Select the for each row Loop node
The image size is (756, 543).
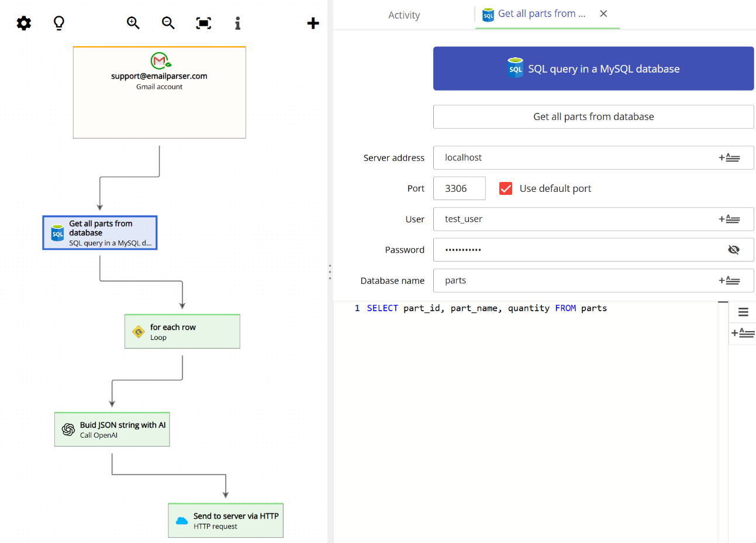tap(182, 331)
